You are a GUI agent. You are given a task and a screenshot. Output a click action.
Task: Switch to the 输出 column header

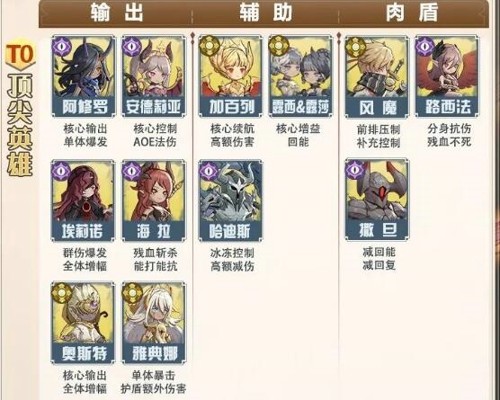pos(117,13)
